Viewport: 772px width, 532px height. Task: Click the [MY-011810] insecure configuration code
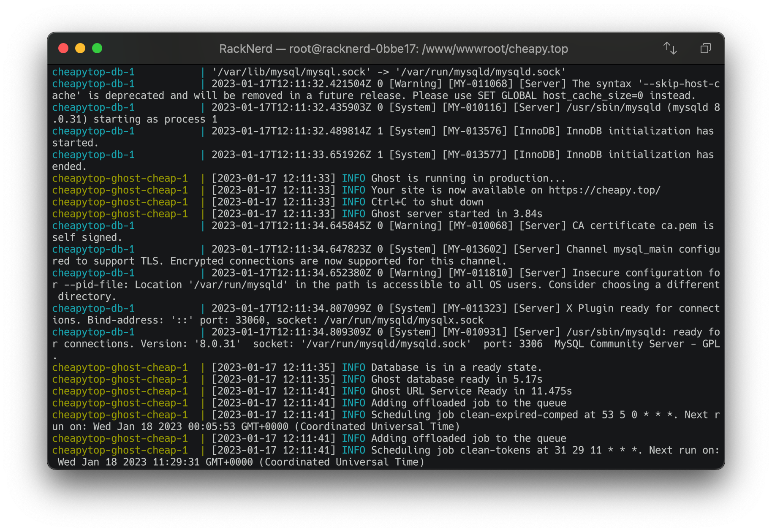pos(480,273)
